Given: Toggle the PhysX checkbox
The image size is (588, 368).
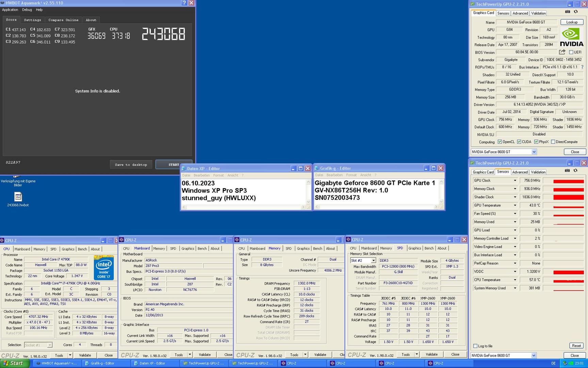Looking at the screenshot, I should [x=536, y=142].
